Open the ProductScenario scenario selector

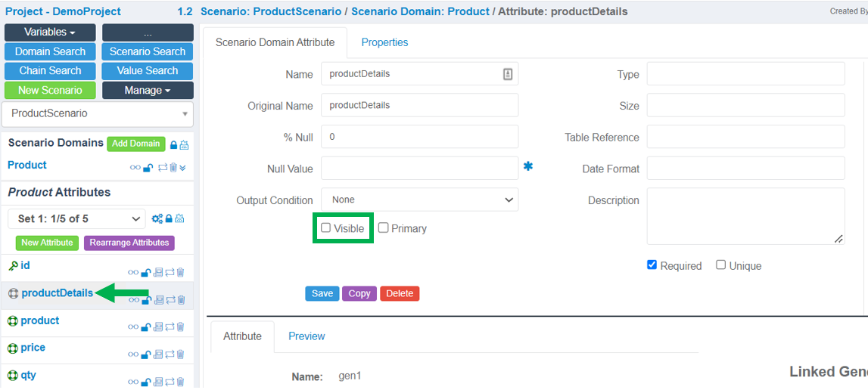[x=98, y=114]
